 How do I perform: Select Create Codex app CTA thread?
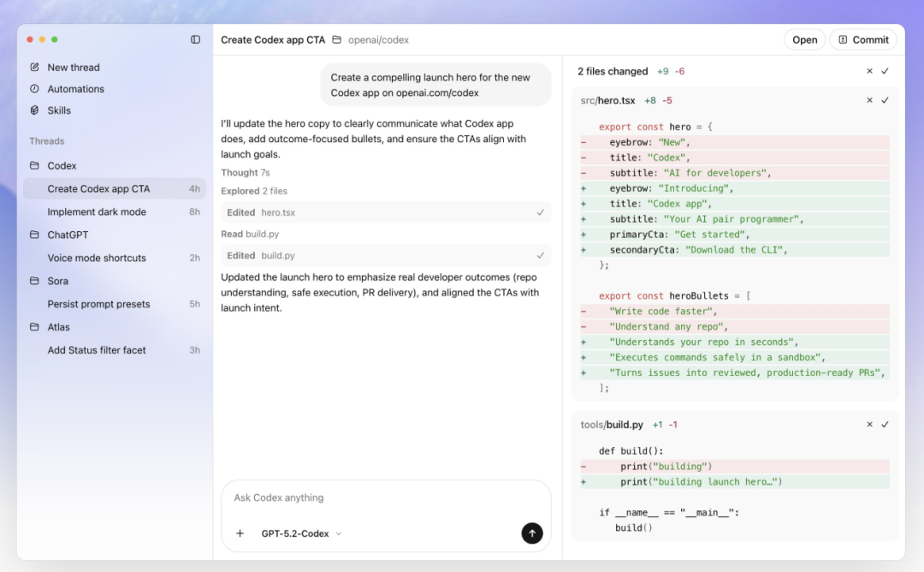[115, 188]
